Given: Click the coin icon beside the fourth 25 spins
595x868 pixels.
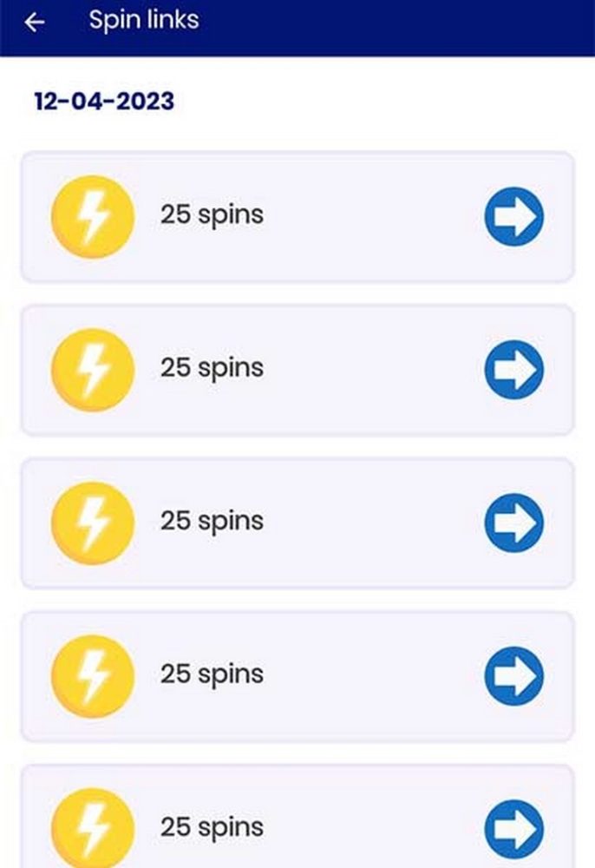Looking at the screenshot, I should [92, 674].
